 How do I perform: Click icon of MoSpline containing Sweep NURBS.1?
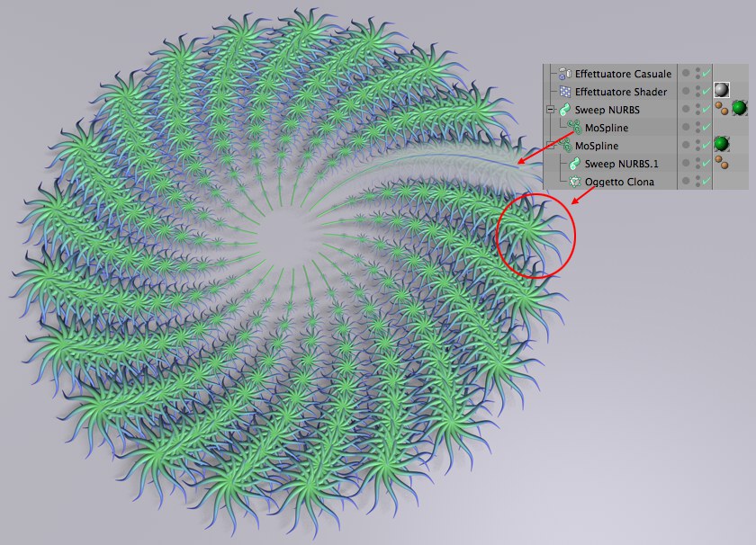pos(565,146)
